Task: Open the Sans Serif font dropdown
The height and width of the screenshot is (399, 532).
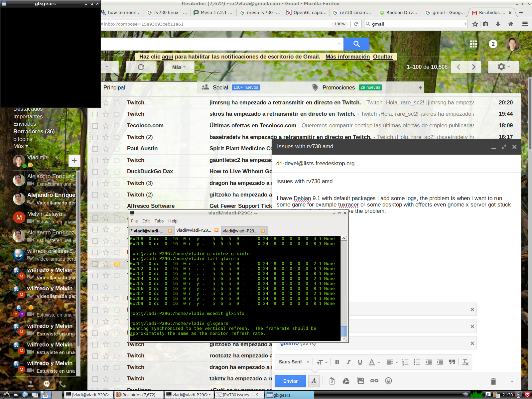Action: [294, 362]
